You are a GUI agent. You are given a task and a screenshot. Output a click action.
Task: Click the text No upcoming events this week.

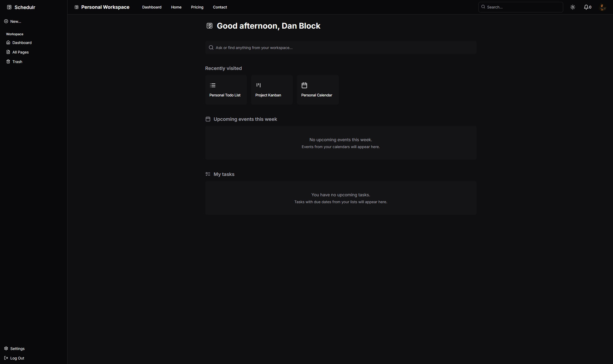[x=341, y=140]
